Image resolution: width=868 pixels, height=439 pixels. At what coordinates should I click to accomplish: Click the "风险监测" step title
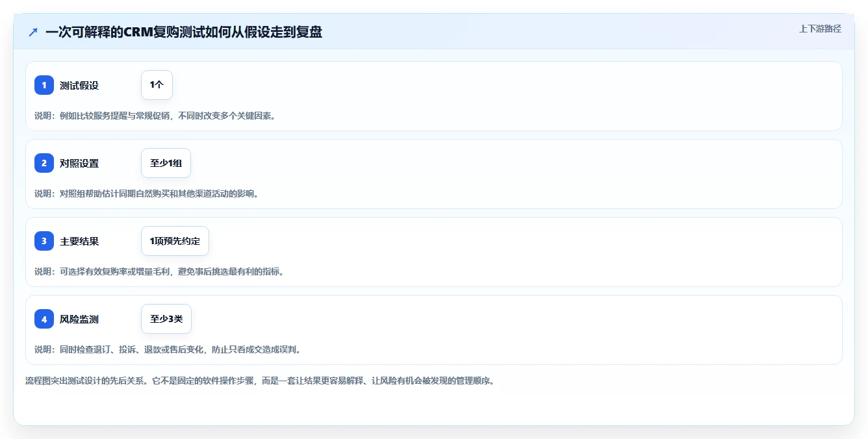point(79,319)
